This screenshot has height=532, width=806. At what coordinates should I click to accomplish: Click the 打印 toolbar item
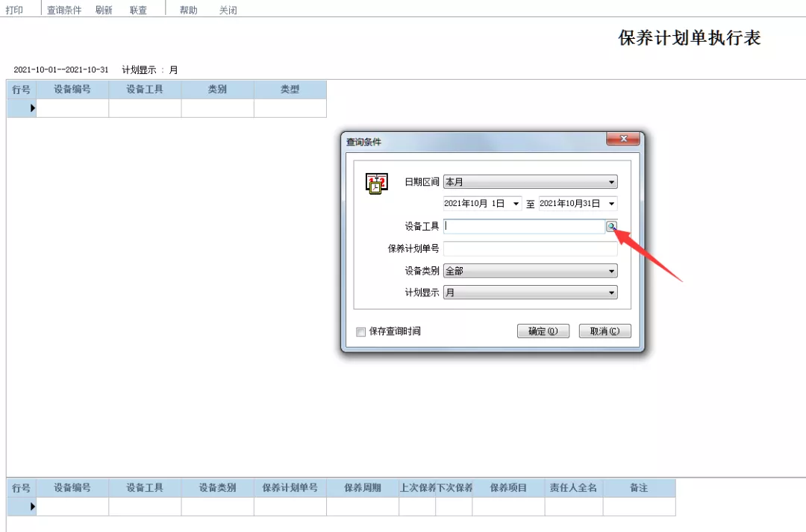click(14, 10)
